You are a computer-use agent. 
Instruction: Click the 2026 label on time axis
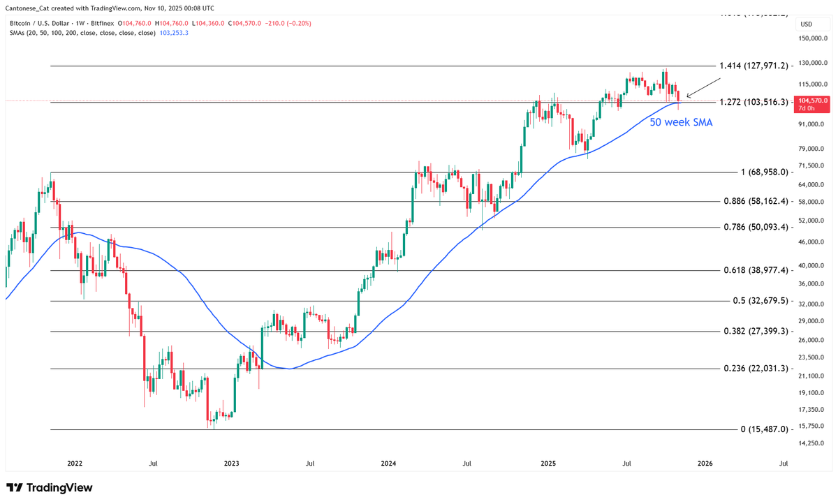(x=705, y=463)
